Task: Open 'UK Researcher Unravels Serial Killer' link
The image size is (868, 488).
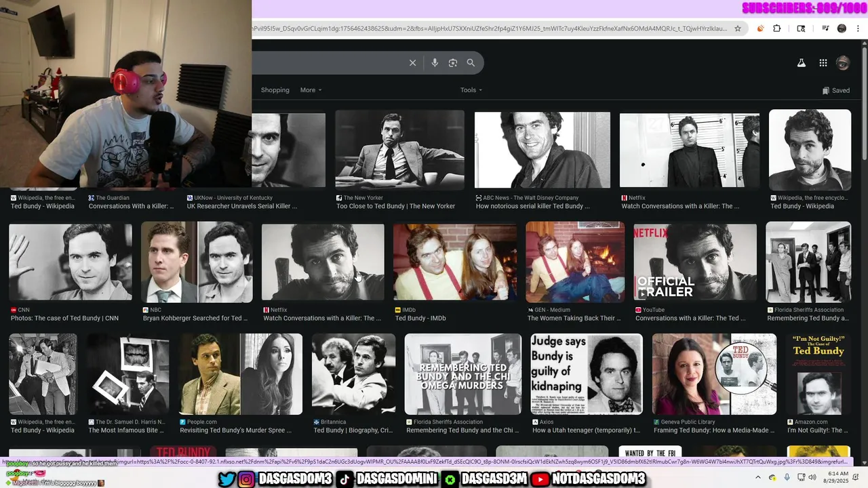Action: click(242, 206)
